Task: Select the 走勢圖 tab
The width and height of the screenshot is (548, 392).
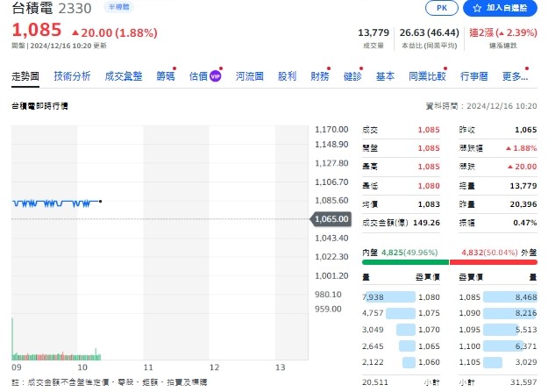Action: point(25,76)
